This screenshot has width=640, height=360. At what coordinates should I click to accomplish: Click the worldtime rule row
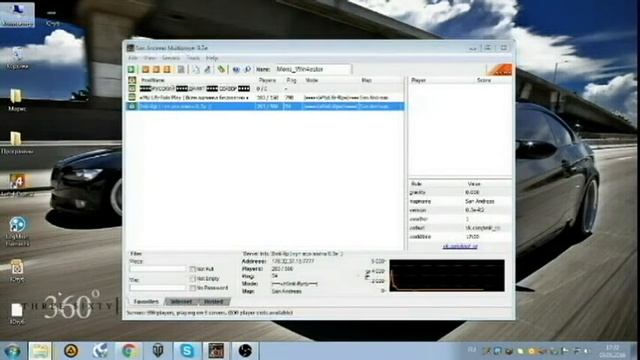click(460, 237)
